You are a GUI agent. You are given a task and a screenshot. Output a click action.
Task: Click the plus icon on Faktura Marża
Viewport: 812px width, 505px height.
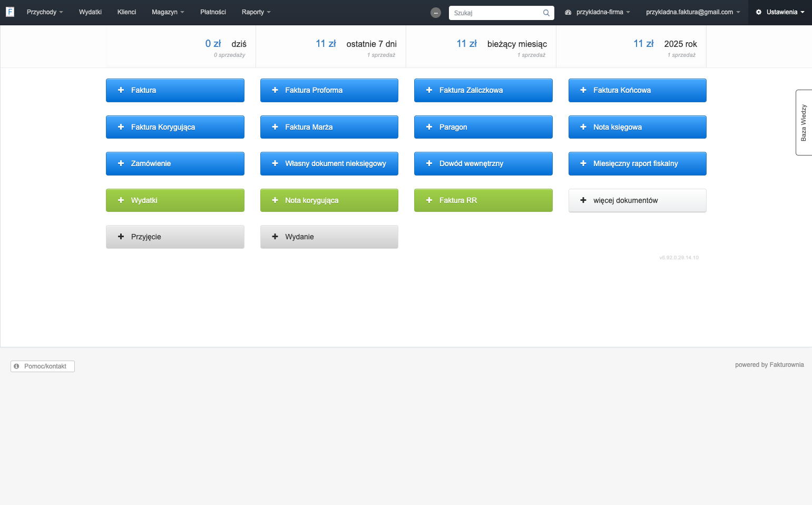pos(275,127)
